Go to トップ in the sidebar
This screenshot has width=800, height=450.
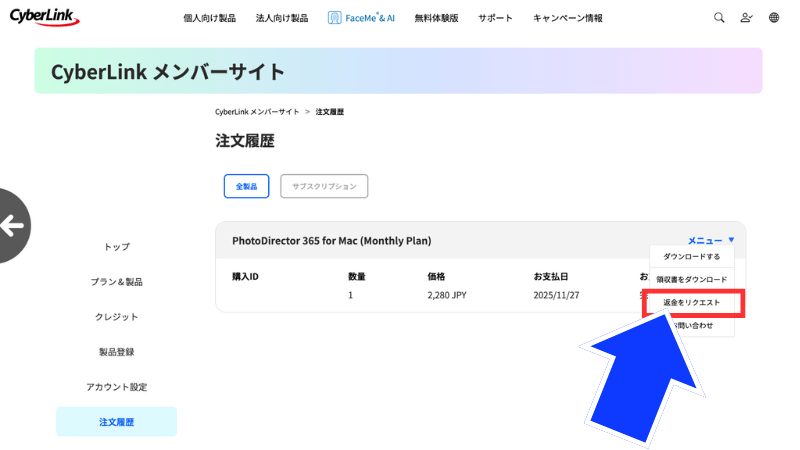(117, 247)
